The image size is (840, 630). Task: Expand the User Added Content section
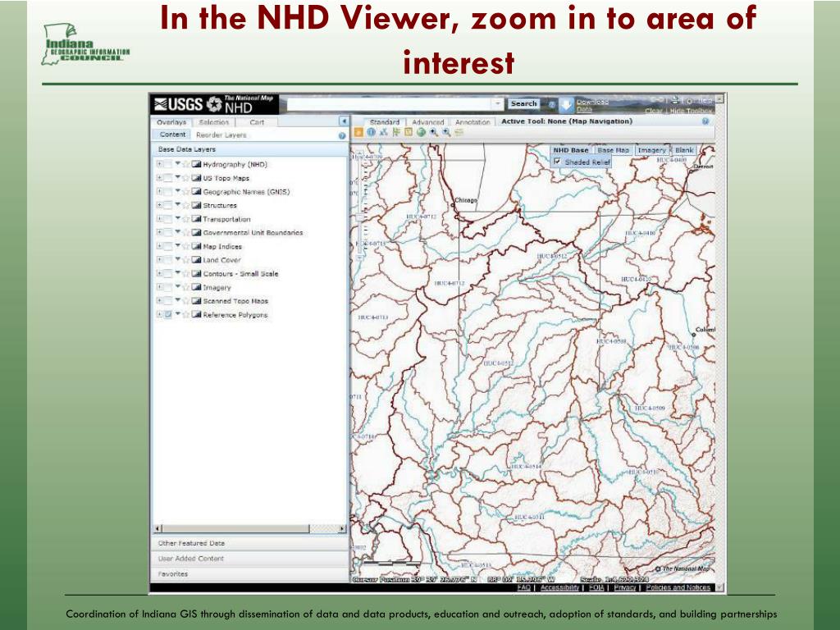(x=250, y=559)
